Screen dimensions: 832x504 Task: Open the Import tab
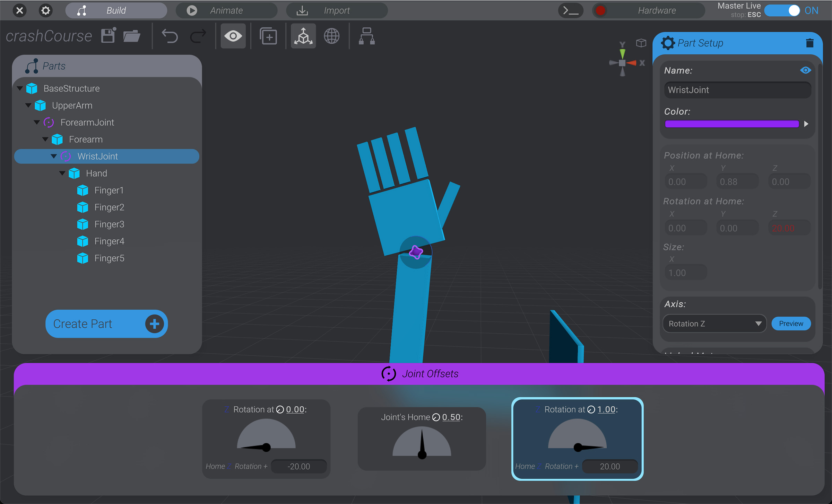click(x=336, y=10)
